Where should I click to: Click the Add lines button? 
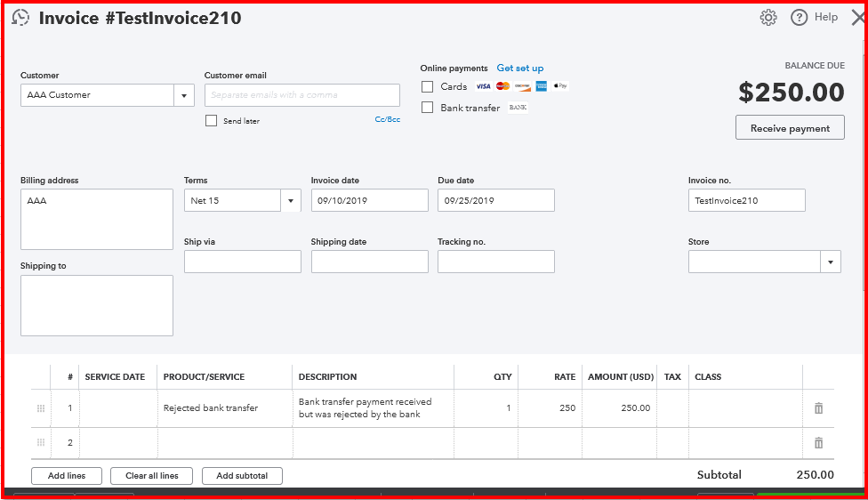click(x=67, y=476)
